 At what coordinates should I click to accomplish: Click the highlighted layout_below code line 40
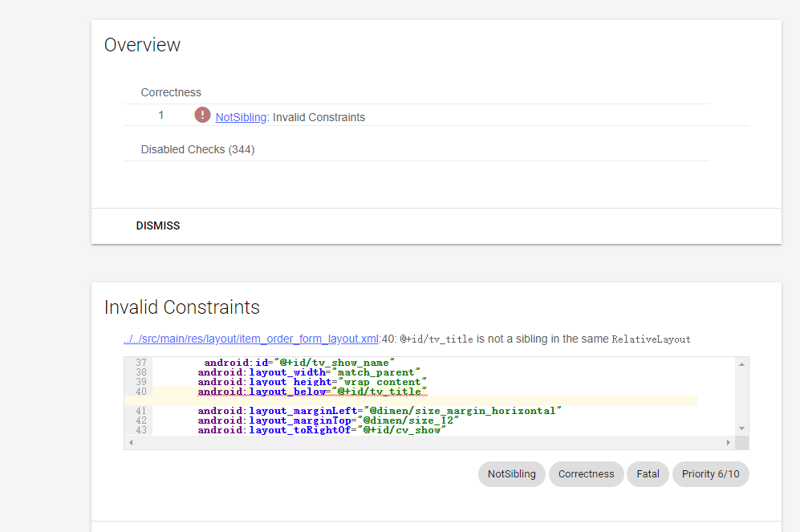point(311,392)
